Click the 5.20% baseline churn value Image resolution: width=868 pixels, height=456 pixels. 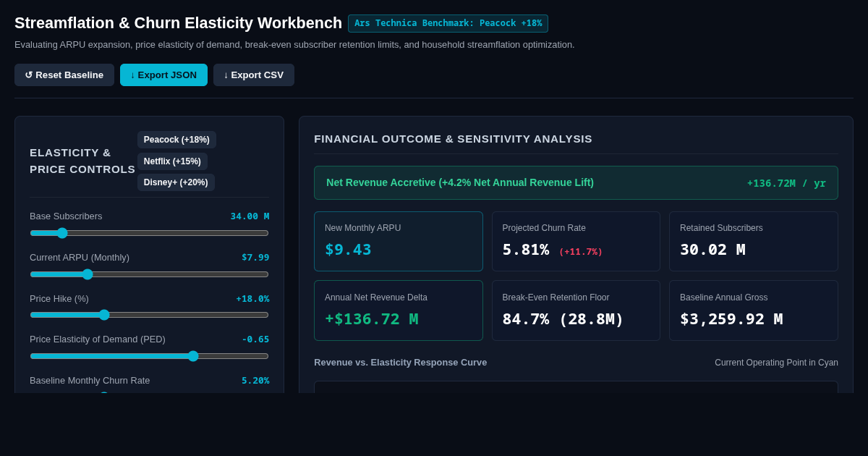(x=255, y=381)
